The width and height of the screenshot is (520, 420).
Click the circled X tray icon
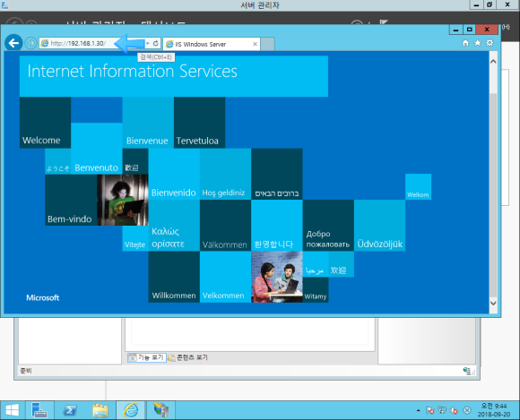(x=467, y=410)
